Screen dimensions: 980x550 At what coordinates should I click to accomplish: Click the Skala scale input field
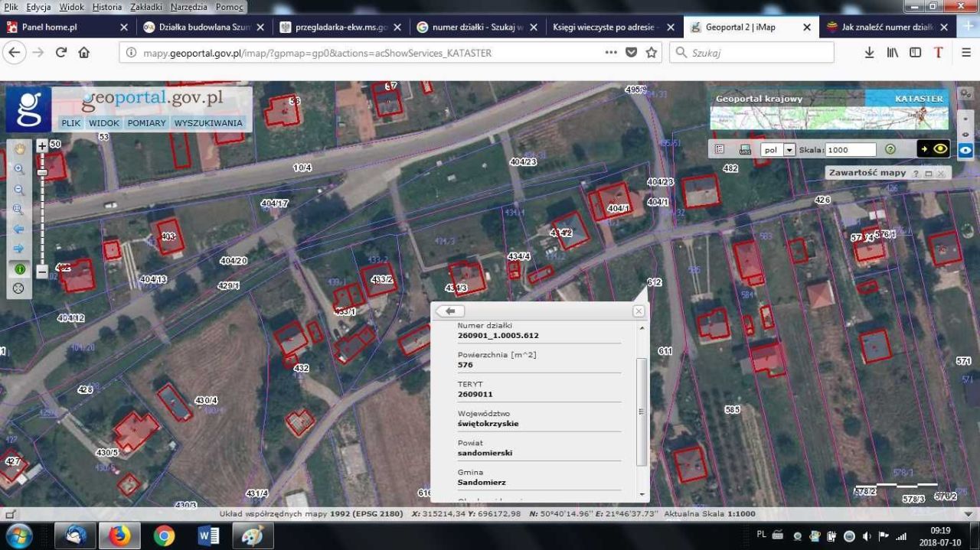pos(850,149)
